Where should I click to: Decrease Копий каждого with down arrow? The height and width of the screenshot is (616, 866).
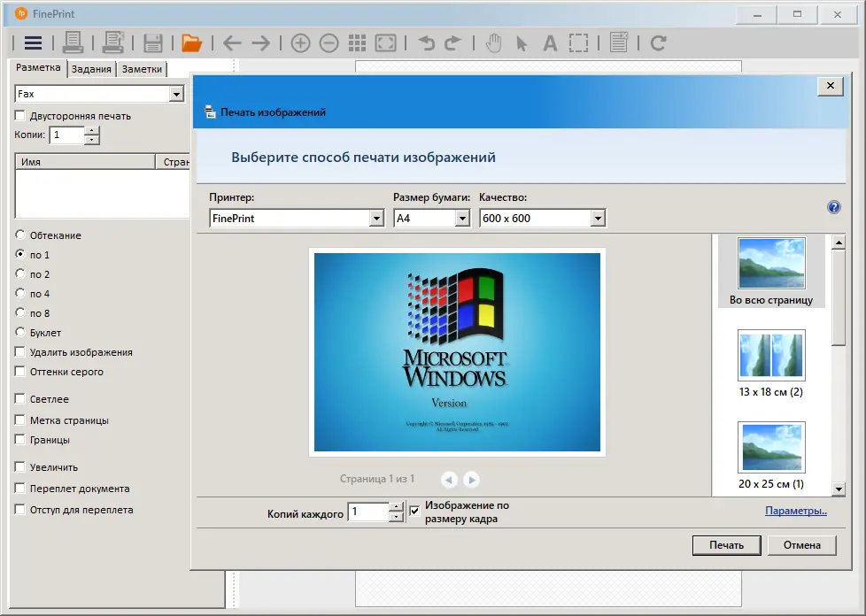396,517
